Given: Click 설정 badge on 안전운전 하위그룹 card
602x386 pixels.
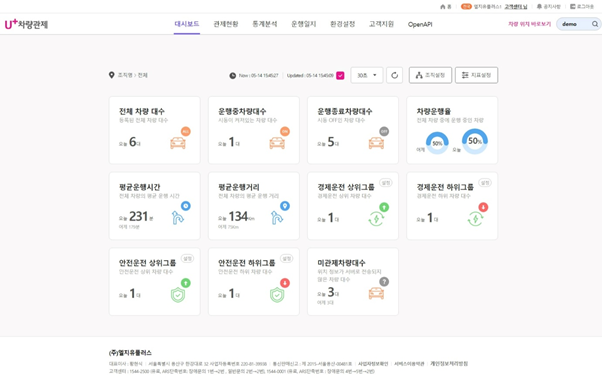Looking at the screenshot, I should point(287,258).
